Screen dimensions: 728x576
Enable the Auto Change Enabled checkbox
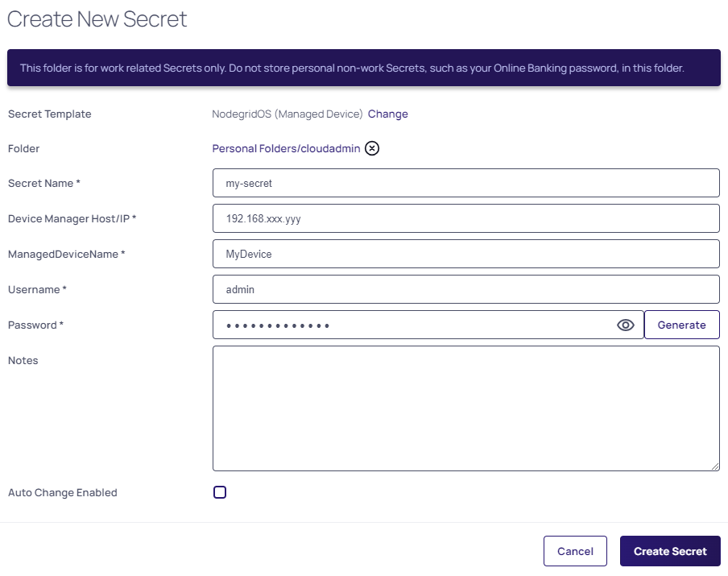(220, 492)
